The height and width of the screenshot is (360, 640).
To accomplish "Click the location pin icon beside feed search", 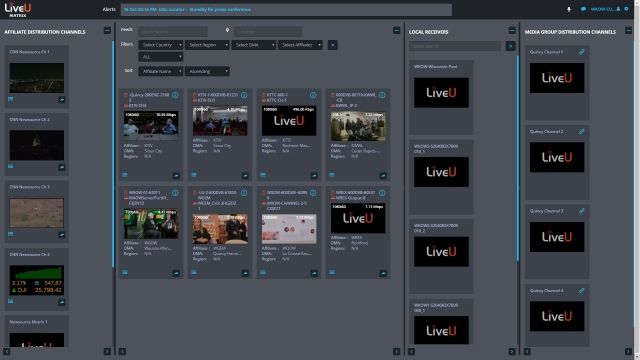I will coord(227,30).
